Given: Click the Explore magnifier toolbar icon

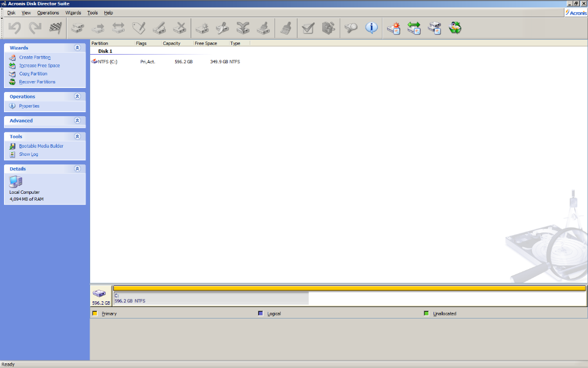Looking at the screenshot, I should [x=351, y=28].
